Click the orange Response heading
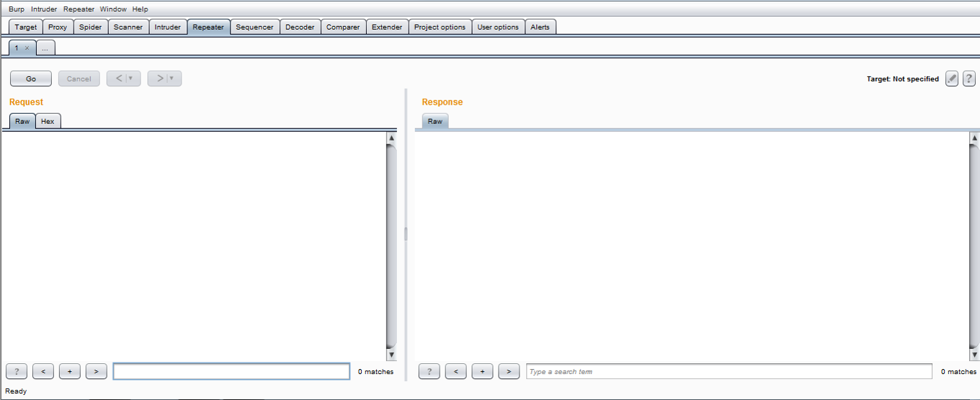This screenshot has width=980, height=400. tap(442, 102)
